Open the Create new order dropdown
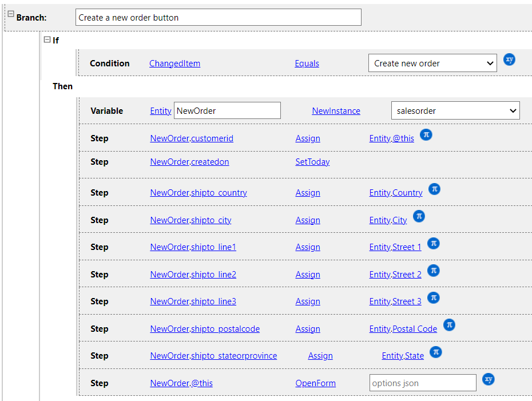Image resolution: width=532 pixels, height=401 pixels. (432, 63)
